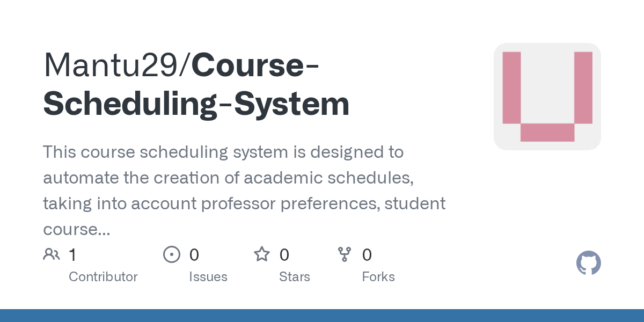Expand the truncated "course..." description ending
Screen dimensions: 644x322
point(77,230)
